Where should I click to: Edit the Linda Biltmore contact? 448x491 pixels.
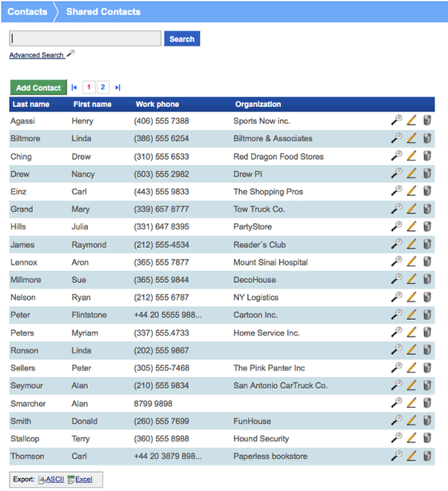[411, 138]
